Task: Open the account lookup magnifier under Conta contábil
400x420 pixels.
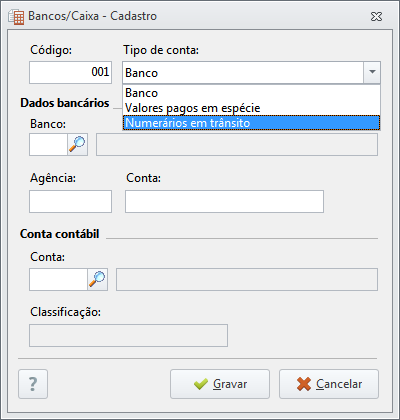Action: [97, 279]
